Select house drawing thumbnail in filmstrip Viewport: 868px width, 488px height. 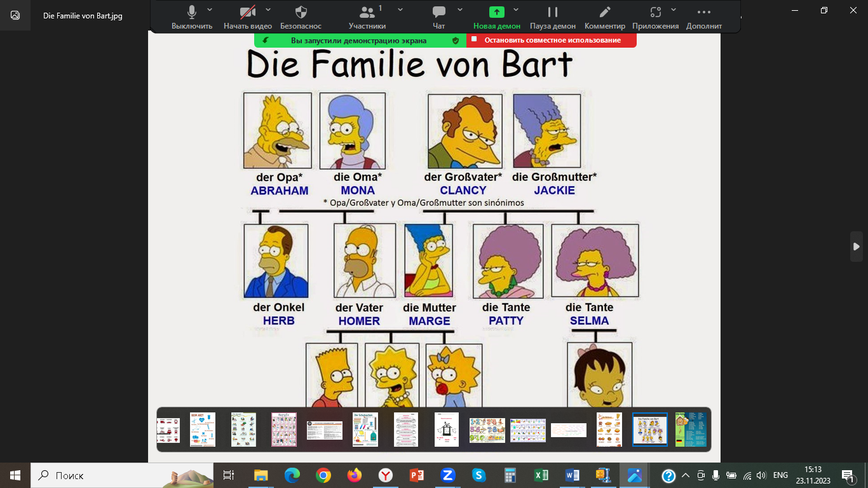[447, 430]
